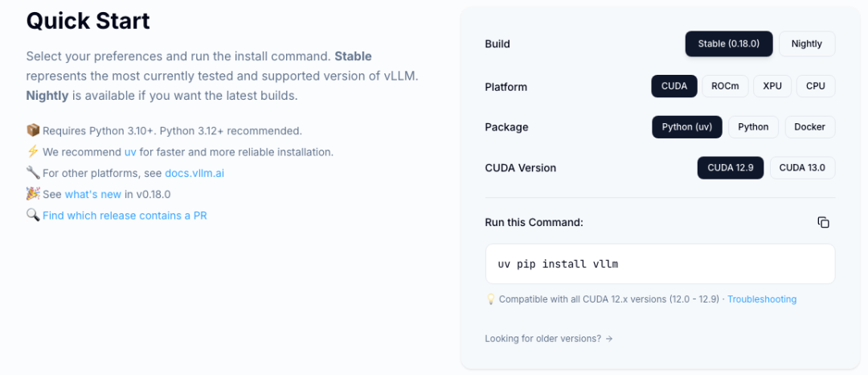Choose the plain Python package option
This screenshot has height=375, width=868.
coord(753,127)
